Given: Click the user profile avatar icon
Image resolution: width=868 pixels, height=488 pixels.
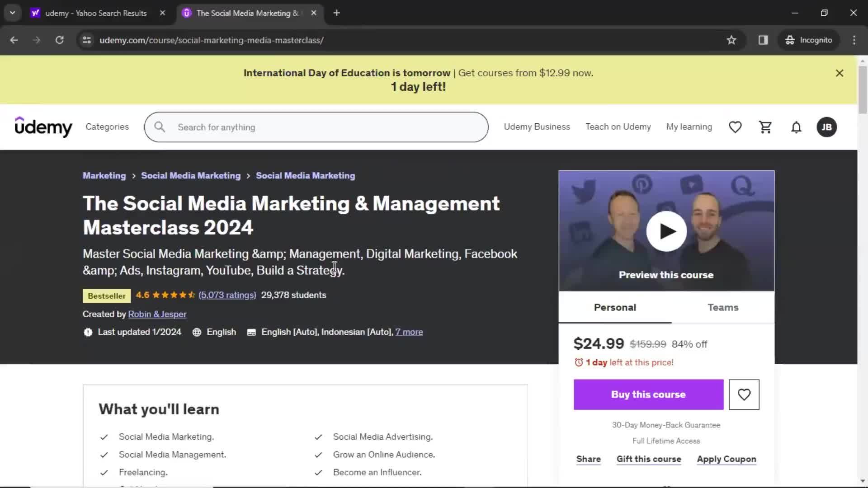Looking at the screenshot, I should (827, 127).
